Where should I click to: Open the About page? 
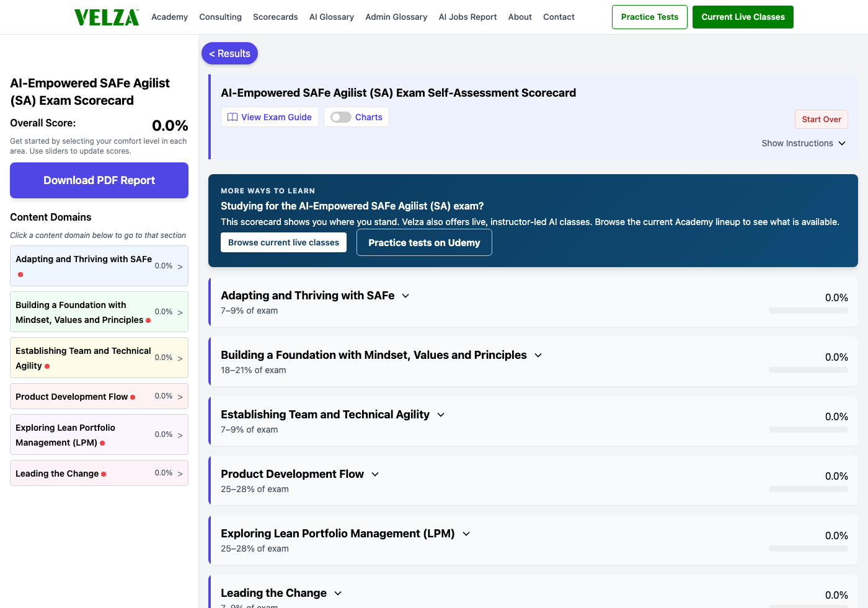point(520,17)
